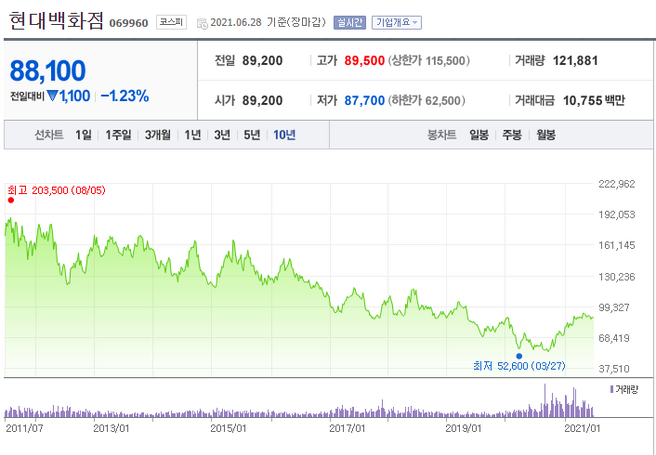Select the 3년 line chart range

(x=222, y=135)
